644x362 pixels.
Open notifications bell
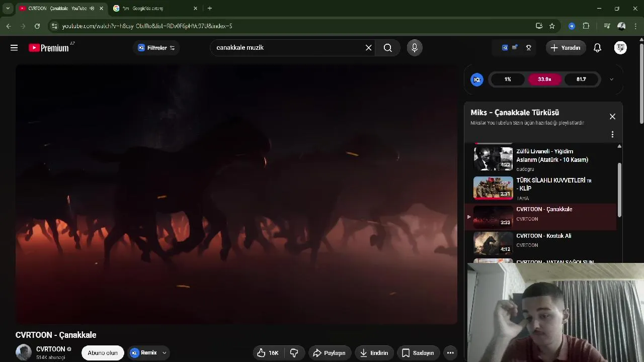[x=597, y=48]
